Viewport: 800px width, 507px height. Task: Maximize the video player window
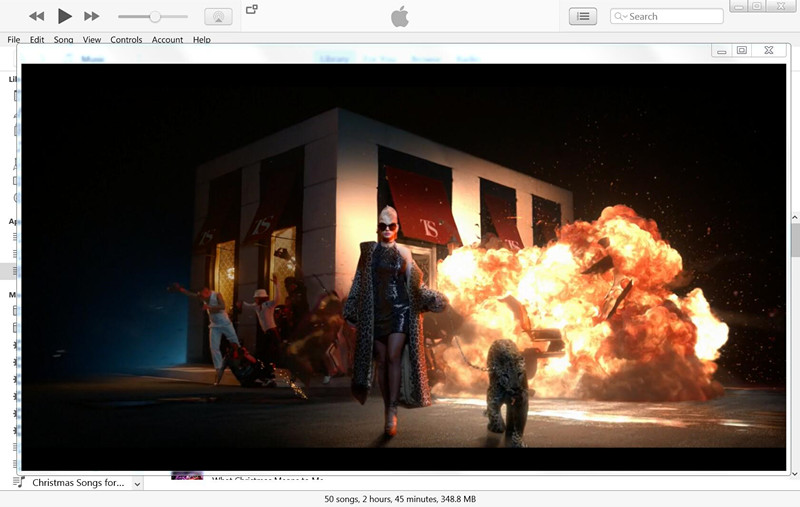click(742, 50)
